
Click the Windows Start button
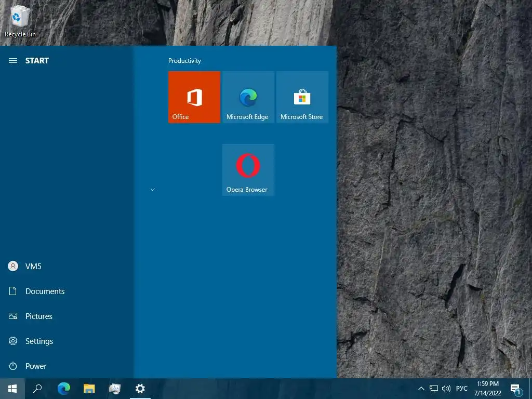tap(12, 389)
